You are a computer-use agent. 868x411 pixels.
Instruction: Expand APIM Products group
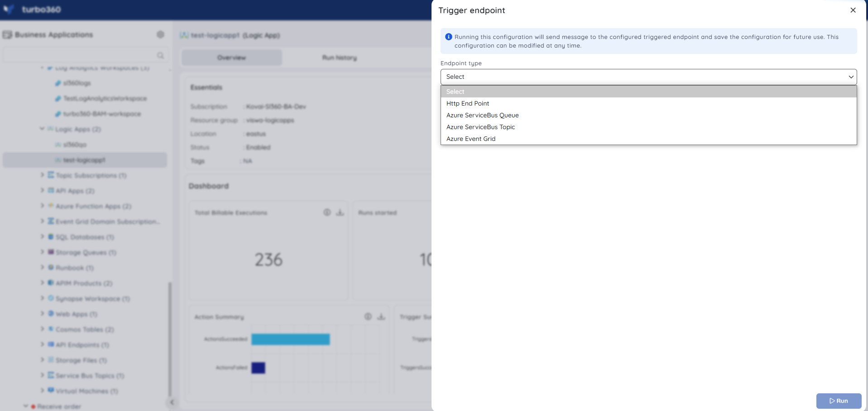(42, 283)
